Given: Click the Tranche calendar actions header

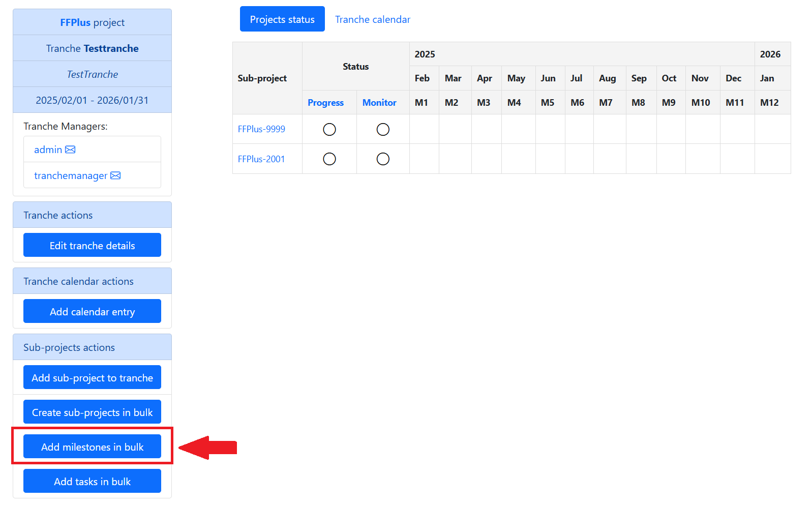Looking at the screenshot, I should 92,281.
